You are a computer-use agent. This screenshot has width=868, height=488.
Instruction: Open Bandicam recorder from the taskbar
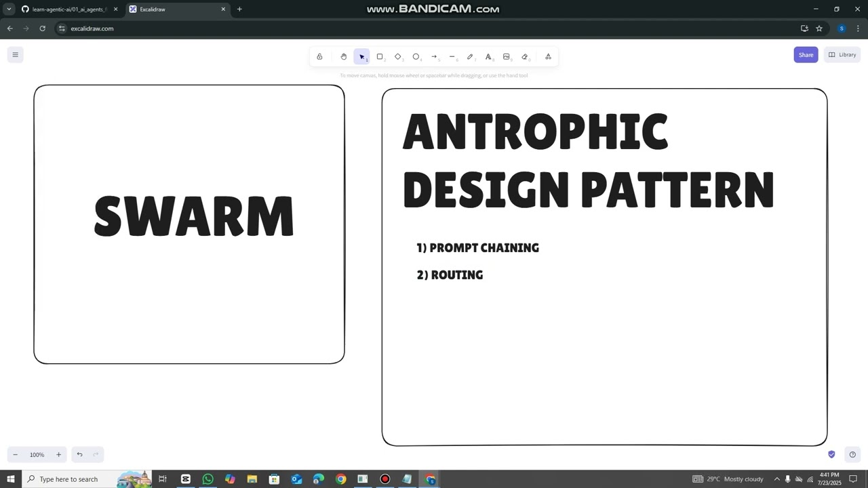point(384,479)
